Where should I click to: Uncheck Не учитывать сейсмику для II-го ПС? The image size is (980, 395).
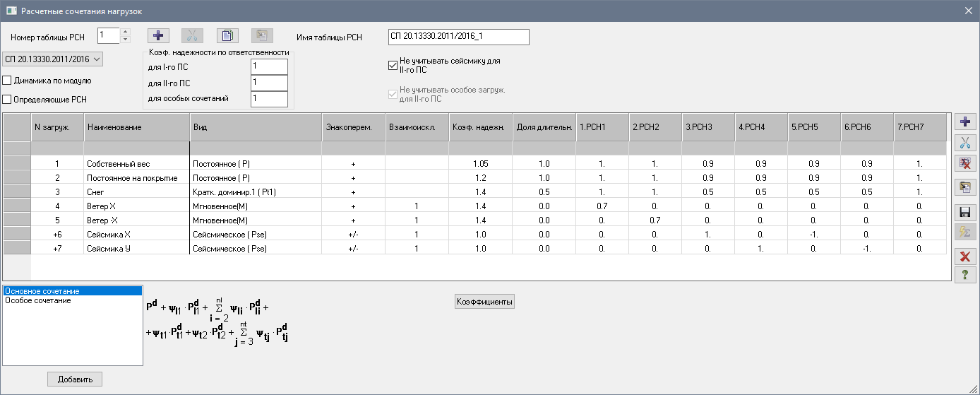(x=393, y=66)
